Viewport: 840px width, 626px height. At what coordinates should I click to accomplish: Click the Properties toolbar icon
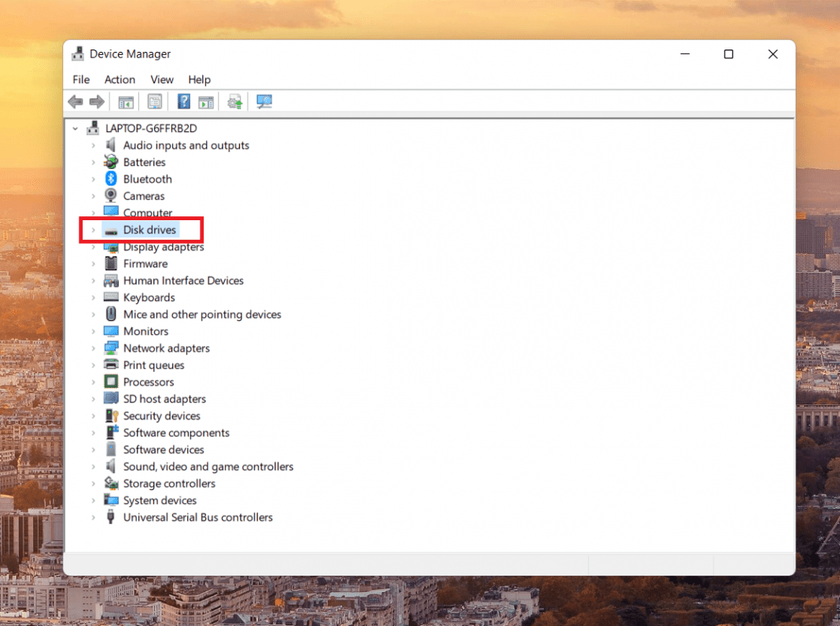tap(155, 101)
